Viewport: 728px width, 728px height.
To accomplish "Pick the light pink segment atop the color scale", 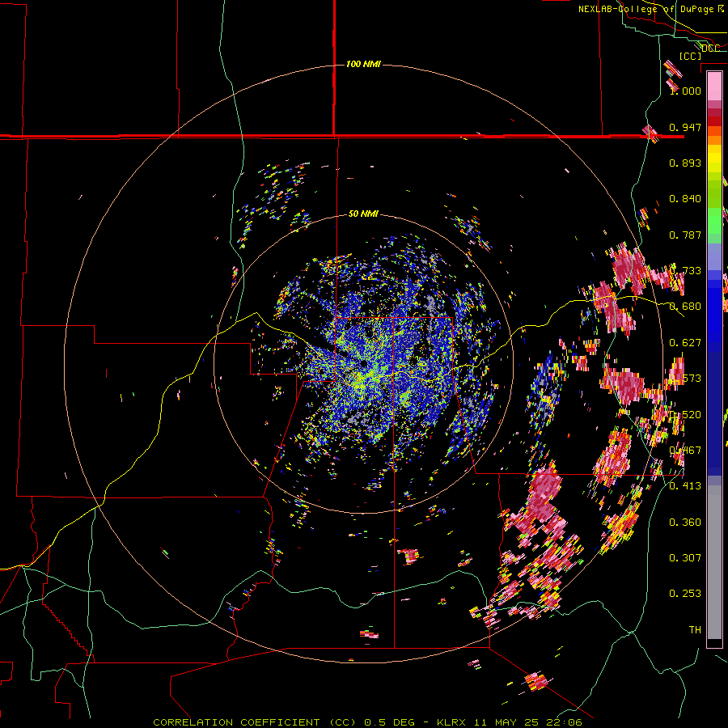I will [x=714, y=86].
